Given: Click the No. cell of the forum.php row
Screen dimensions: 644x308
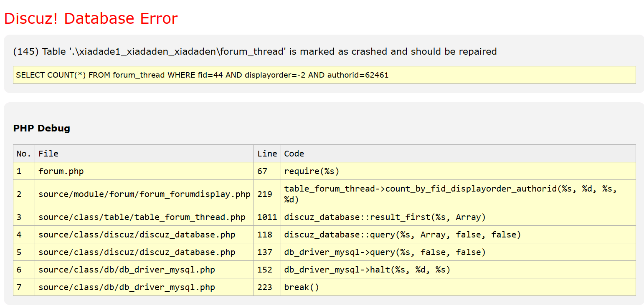Looking at the screenshot, I should (x=24, y=171).
